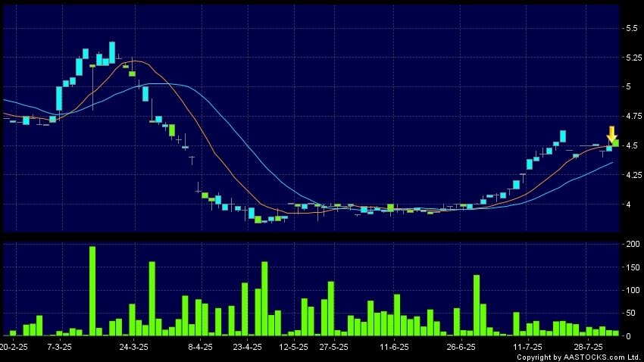Click the 4.5 price axis label
Screen dimensions: 644x362
632,146
